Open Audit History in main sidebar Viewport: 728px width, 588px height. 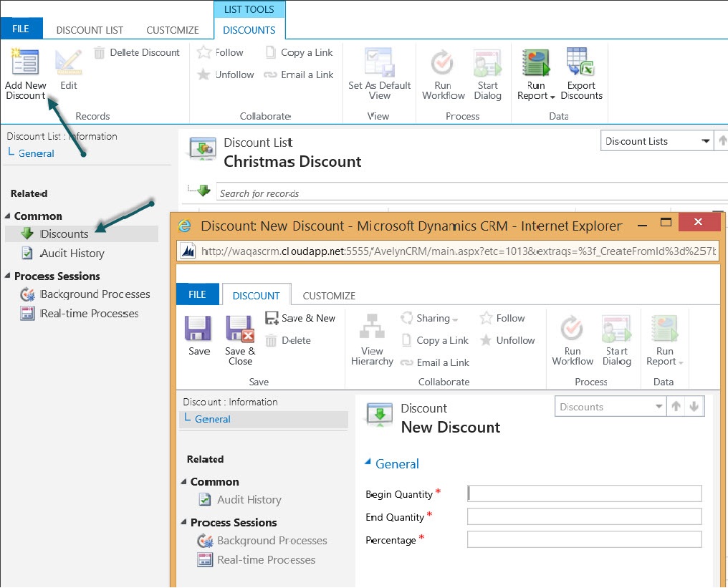[x=72, y=253]
